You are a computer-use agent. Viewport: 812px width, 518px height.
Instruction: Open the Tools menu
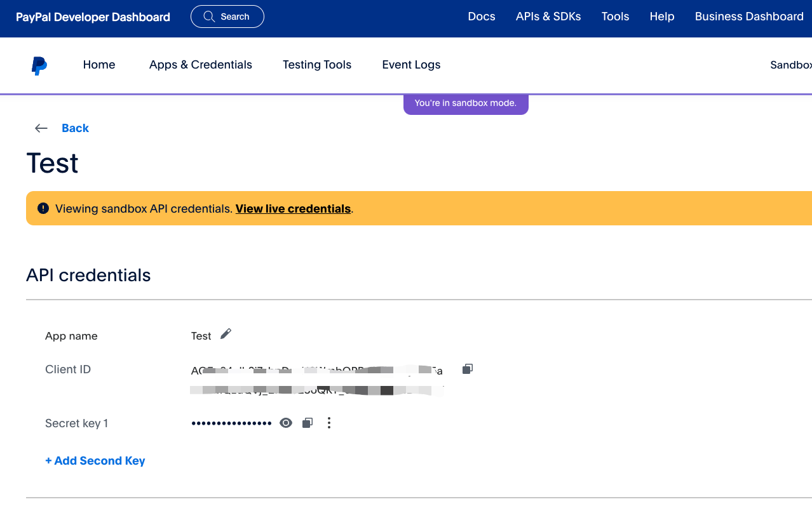tap(616, 17)
